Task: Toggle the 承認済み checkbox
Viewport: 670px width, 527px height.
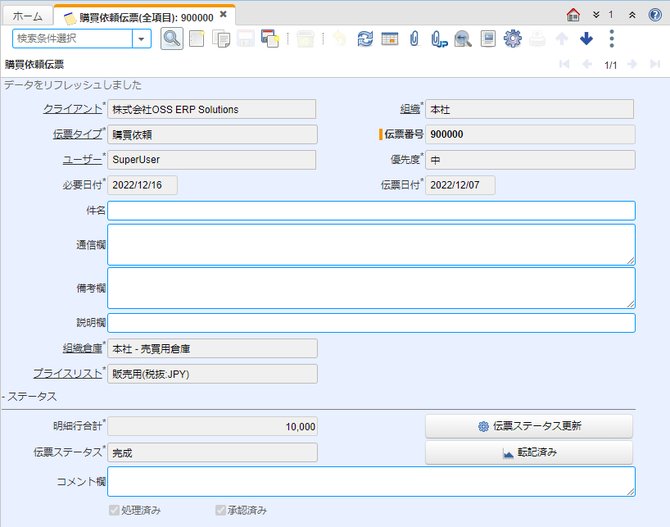Action: pyautogui.click(x=220, y=510)
